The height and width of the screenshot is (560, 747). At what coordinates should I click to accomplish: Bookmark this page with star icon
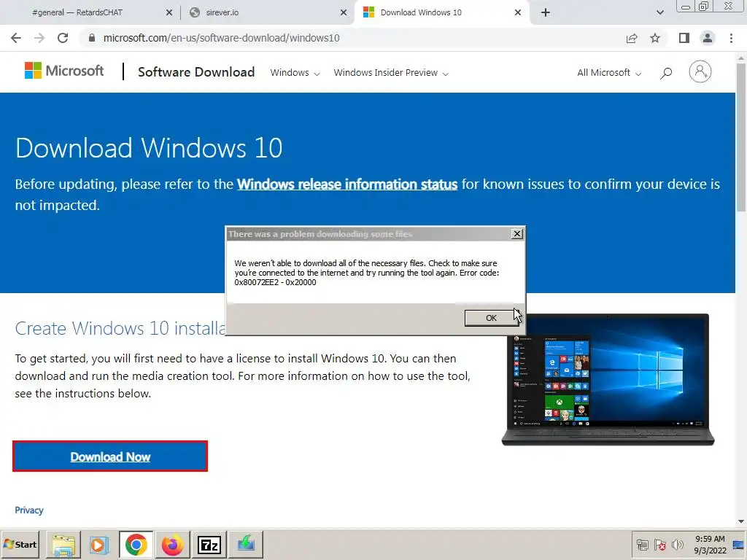point(655,38)
